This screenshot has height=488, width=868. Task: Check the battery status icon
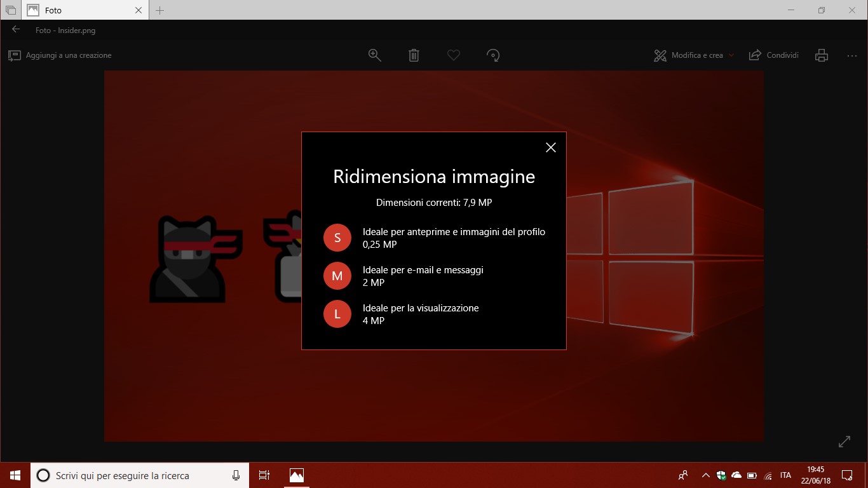pyautogui.click(x=752, y=475)
